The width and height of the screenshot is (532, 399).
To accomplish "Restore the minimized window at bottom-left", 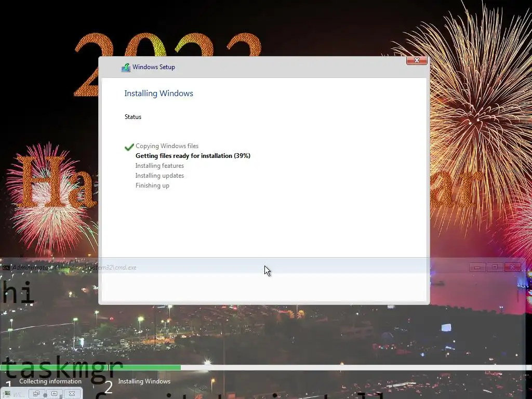I will pyautogui.click(x=36, y=394).
